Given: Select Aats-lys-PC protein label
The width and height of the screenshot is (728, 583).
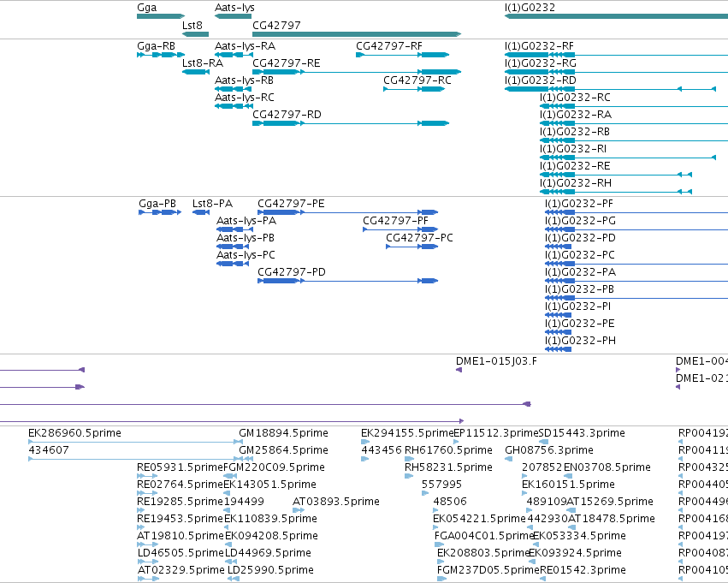Looking at the screenshot, I should (246, 255).
